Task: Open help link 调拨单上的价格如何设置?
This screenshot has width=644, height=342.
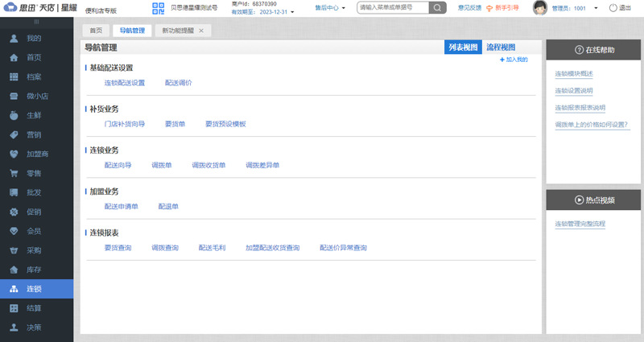Action: point(592,125)
